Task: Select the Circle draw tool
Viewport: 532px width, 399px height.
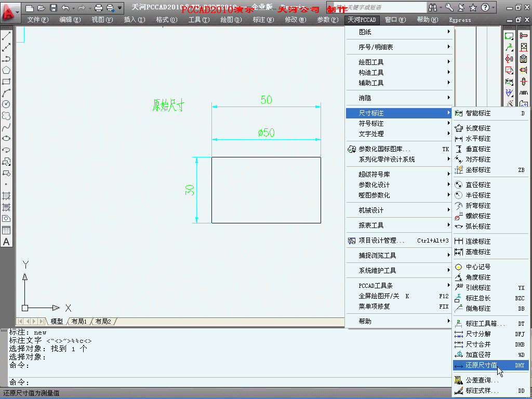Action: [6, 104]
